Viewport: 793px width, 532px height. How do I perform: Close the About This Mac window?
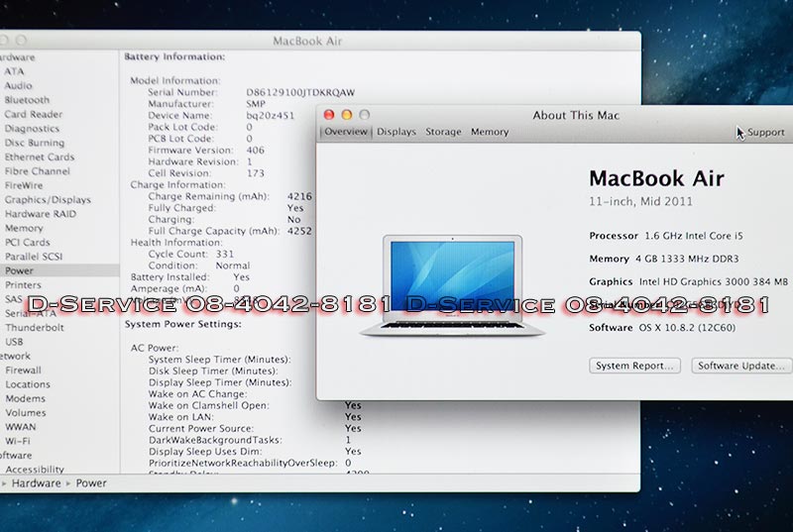click(x=329, y=115)
